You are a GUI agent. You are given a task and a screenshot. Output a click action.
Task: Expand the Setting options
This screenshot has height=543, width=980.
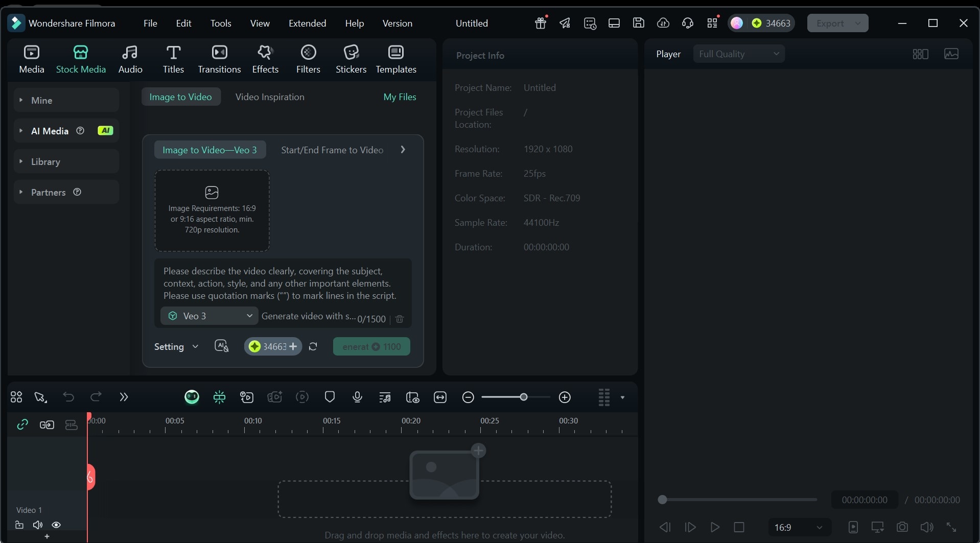coord(176,347)
